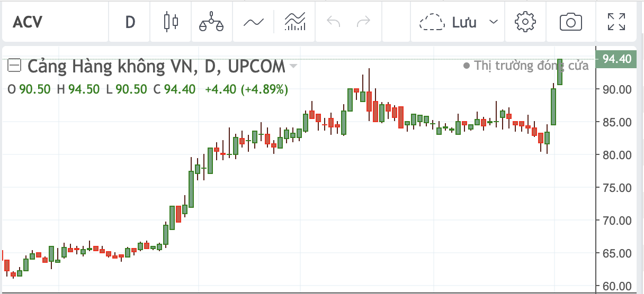Open the indicator templates icon

tap(295, 22)
